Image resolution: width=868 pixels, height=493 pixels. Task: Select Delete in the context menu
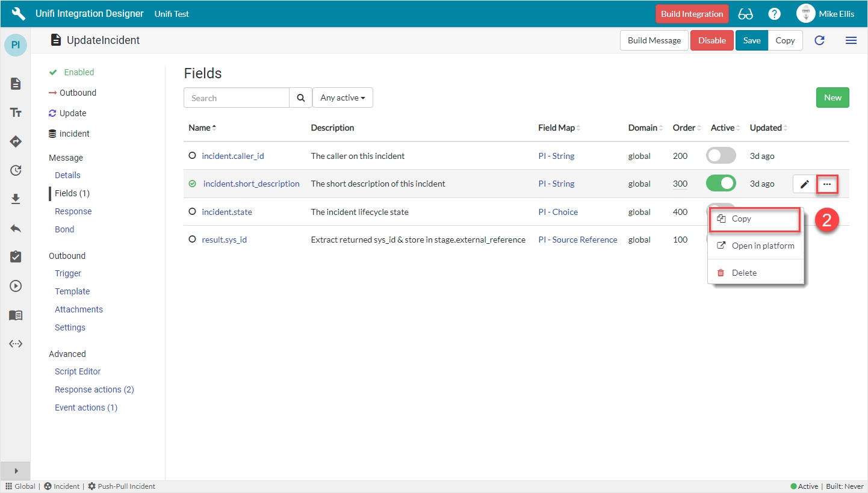coord(744,273)
